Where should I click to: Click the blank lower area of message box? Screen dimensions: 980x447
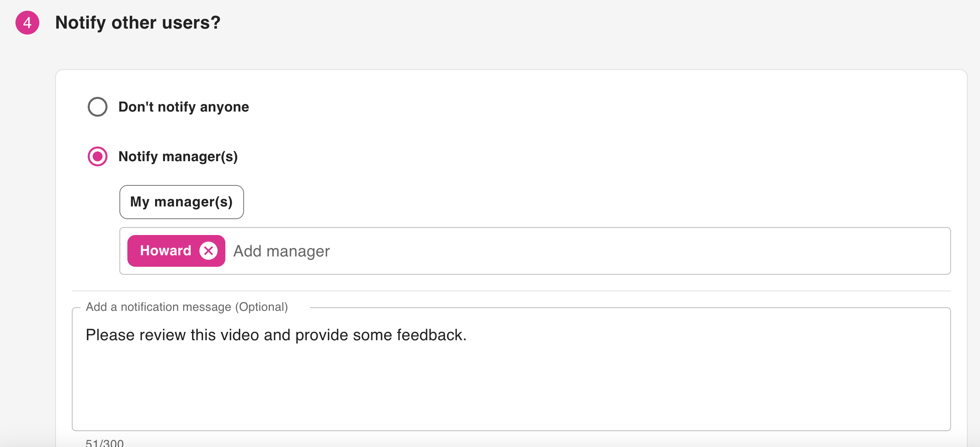(511, 397)
